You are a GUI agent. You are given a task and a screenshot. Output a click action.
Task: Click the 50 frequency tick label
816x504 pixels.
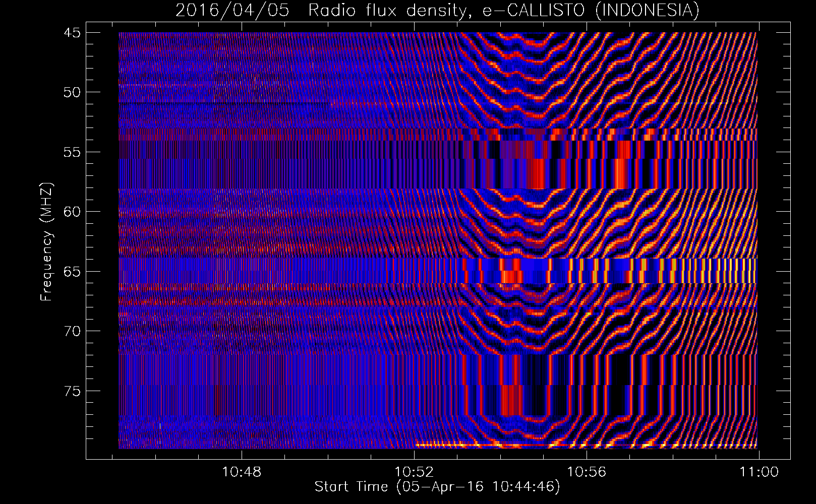[x=72, y=92]
